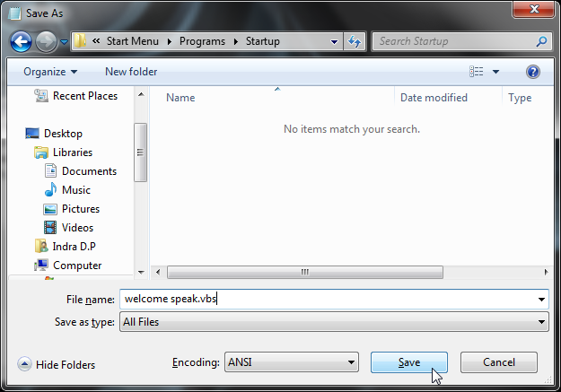Close the Save As dialog

coord(533,9)
